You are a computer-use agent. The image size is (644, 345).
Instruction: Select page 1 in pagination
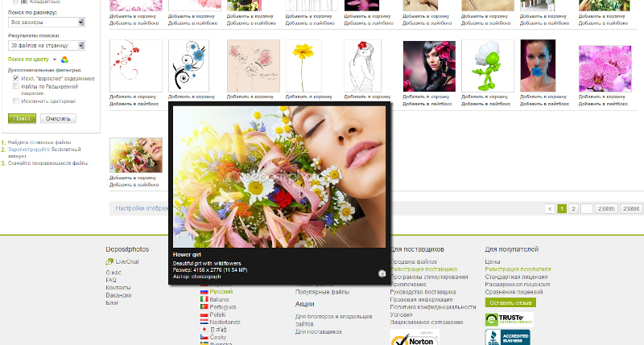click(x=562, y=209)
